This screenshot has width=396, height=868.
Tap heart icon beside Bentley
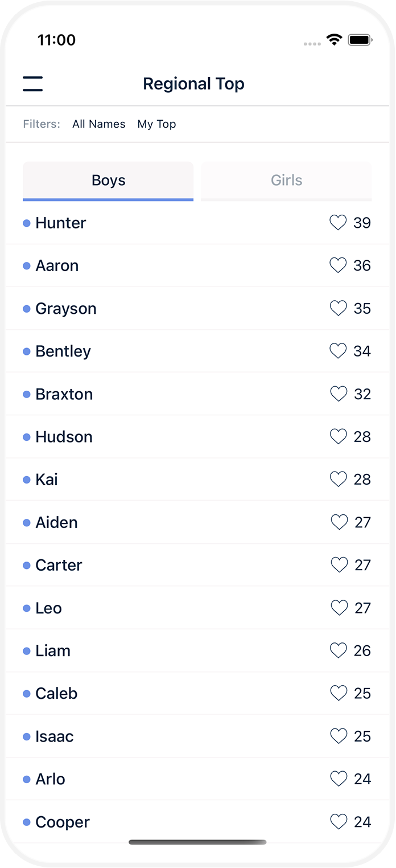point(338,351)
